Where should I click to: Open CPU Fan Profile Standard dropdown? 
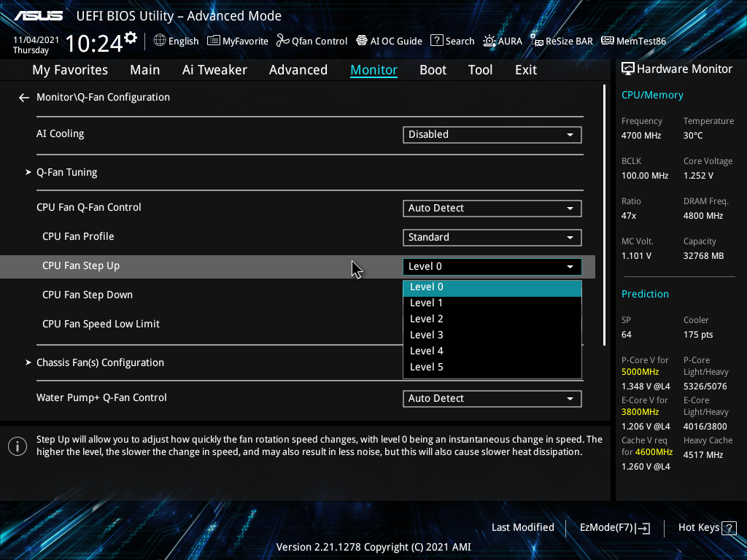[x=492, y=238]
